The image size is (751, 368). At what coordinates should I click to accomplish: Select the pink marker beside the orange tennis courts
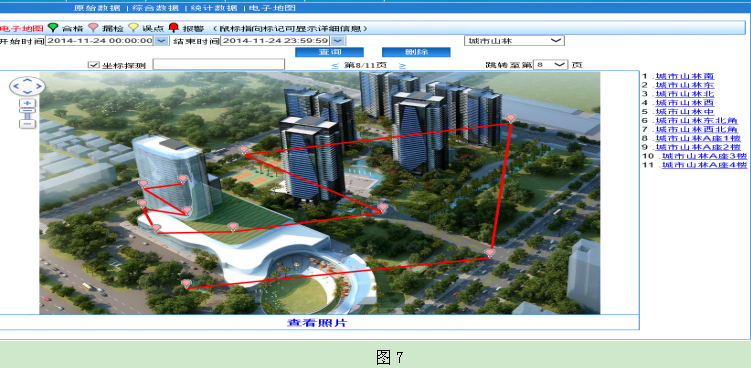click(244, 150)
